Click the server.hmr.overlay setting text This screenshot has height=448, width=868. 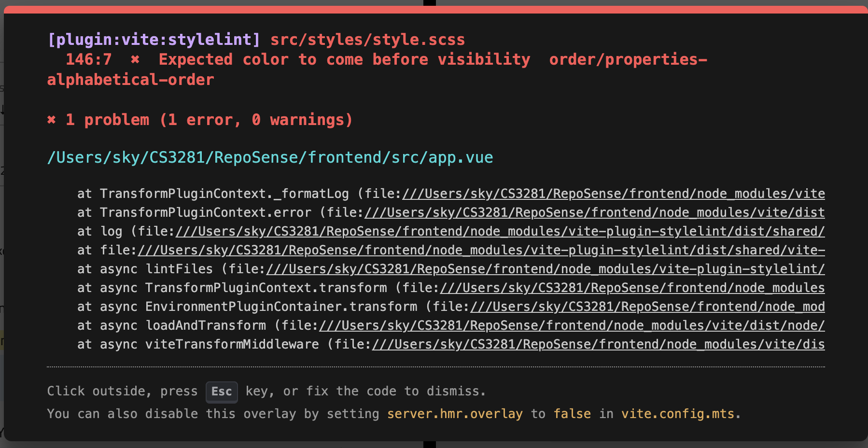[x=455, y=414]
